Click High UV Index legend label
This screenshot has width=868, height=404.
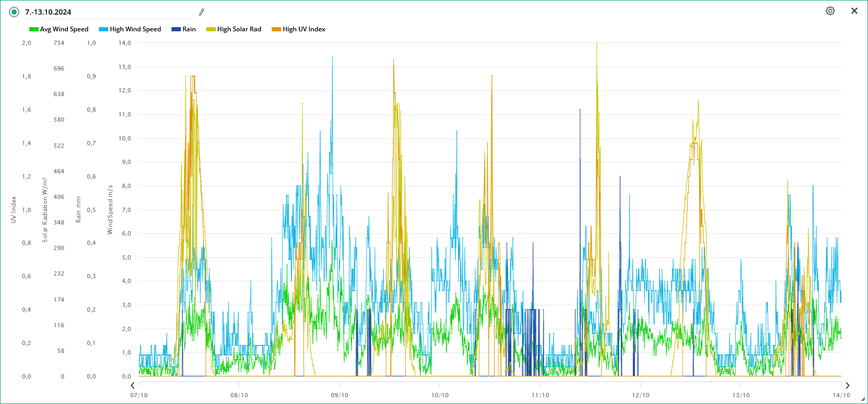pyautogui.click(x=304, y=29)
